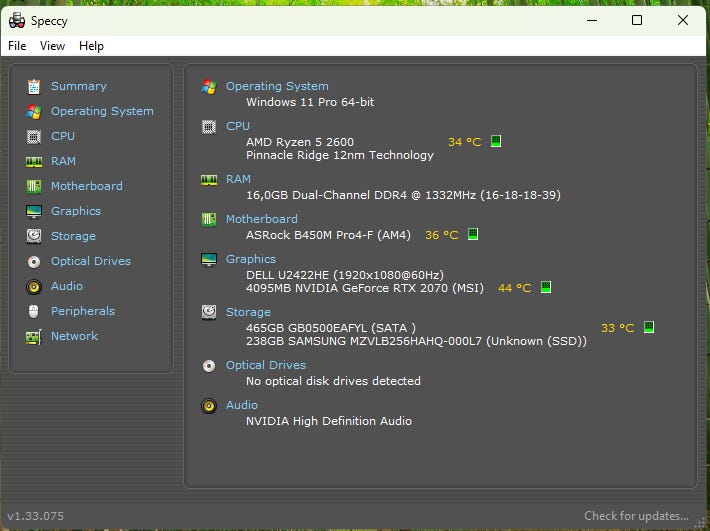Click the CPU chip icon in sidebar
The width and height of the screenshot is (710, 531).
click(34, 136)
